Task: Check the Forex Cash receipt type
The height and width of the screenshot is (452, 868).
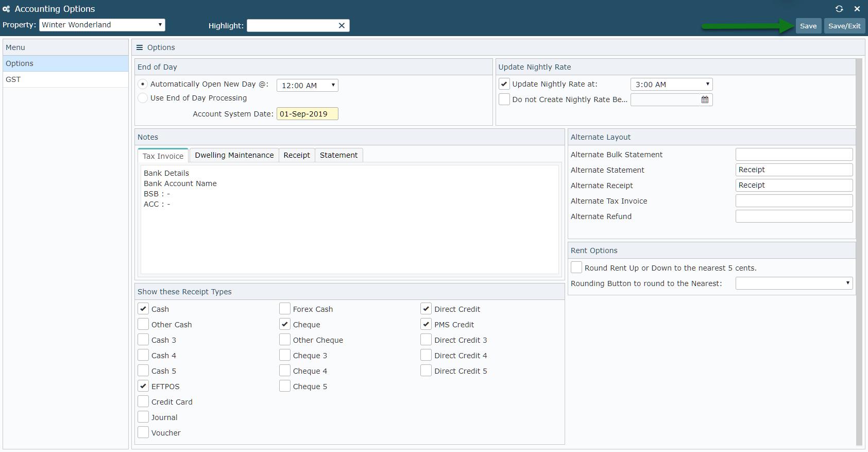Action: click(285, 309)
